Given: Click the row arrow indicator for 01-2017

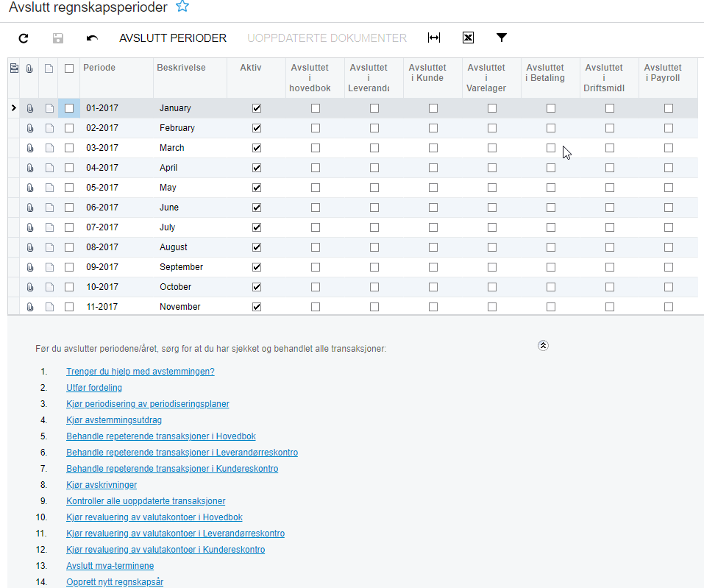Looking at the screenshot, I should 13,107.
